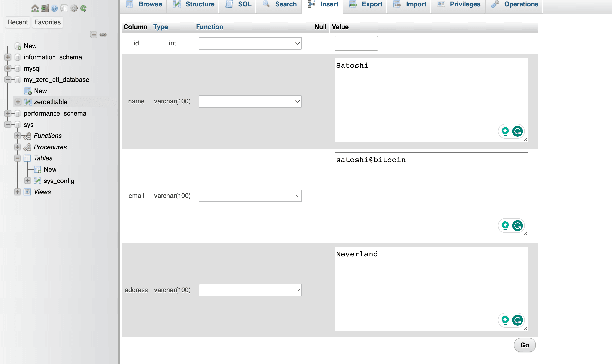Click the Functions gears icon
The height and width of the screenshot is (364, 612).
(x=27, y=136)
